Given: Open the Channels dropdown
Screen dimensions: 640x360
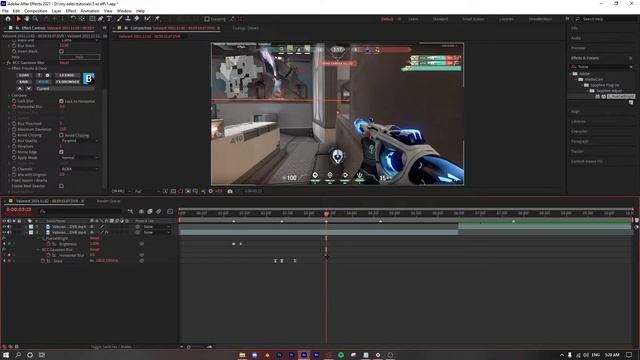Looking at the screenshot, I should coord(79,169).
